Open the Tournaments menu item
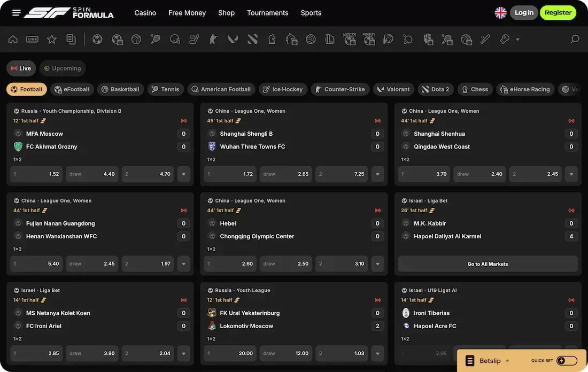Image resolution: width=588 pixels, height=372 pixels. click(x=267, y=13)
